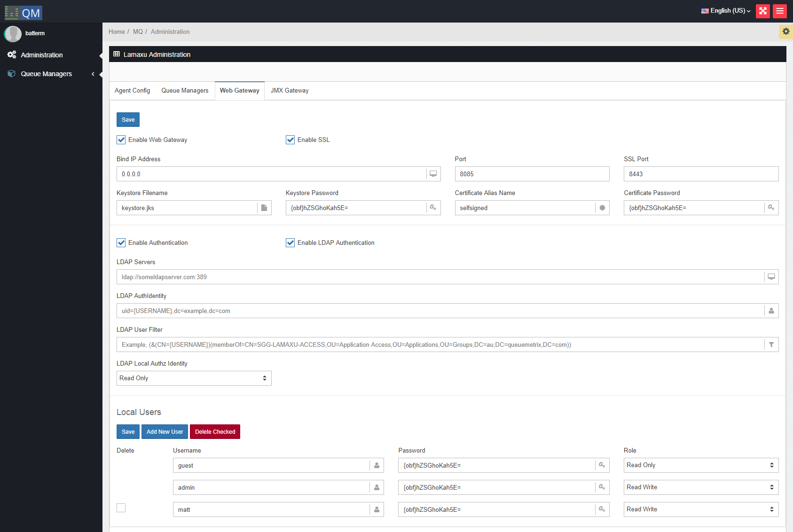Click the key icon in Keystore Password field
The image size is (793, 532).
[433, 208]
